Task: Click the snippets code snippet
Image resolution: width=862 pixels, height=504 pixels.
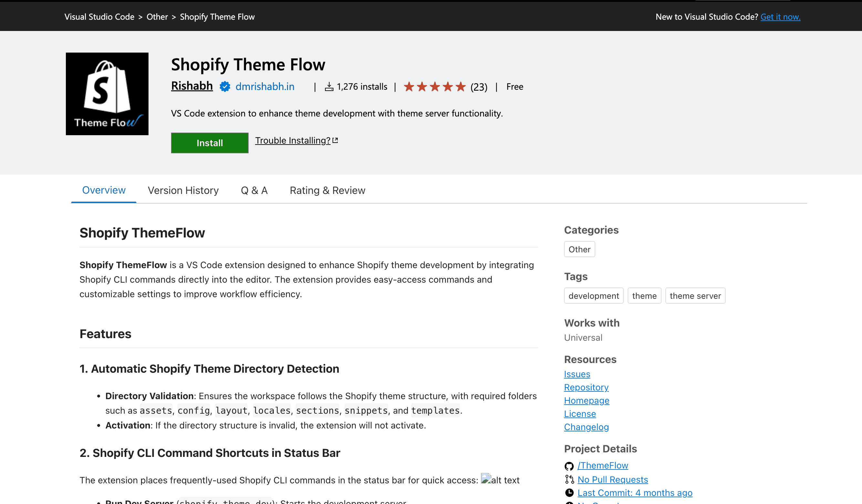Action: tap(366, 410)
